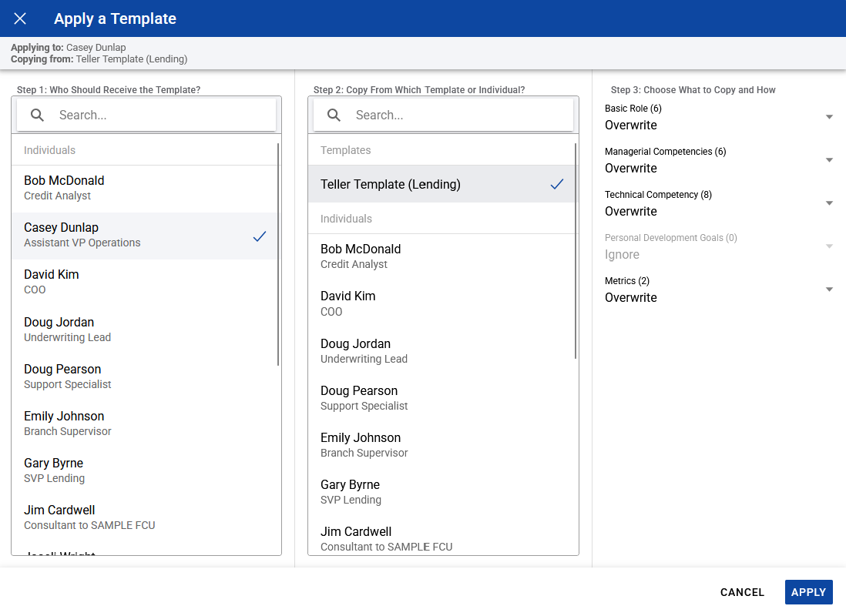Screen dimensions: 846x616
Task: Focus the Step 1 search field
Action: pyautogui.click(x=146, y=115)
